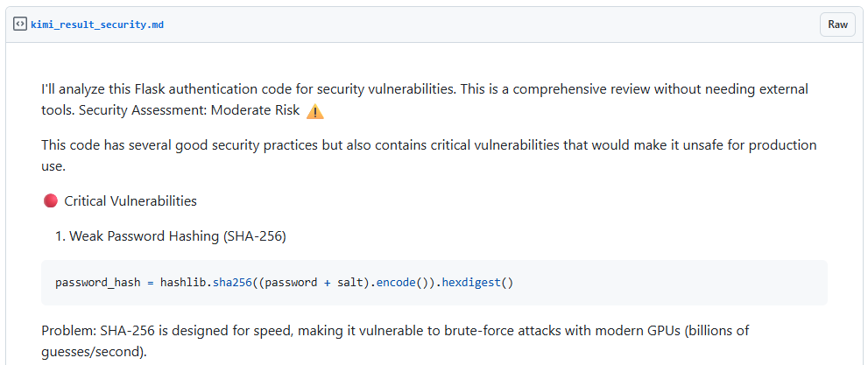Click the "encode" call in the code

tap(397, 283)
